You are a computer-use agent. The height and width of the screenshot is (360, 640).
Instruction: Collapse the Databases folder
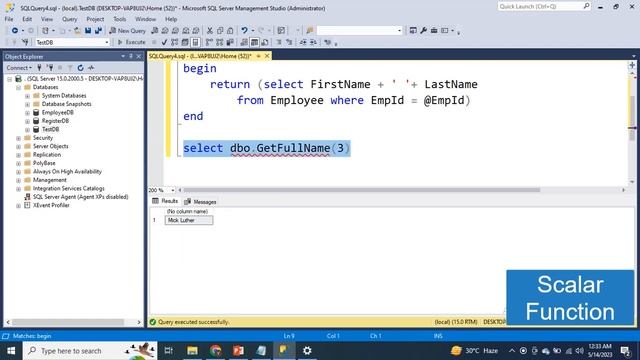pyautogui.click(x=18, y=87)
